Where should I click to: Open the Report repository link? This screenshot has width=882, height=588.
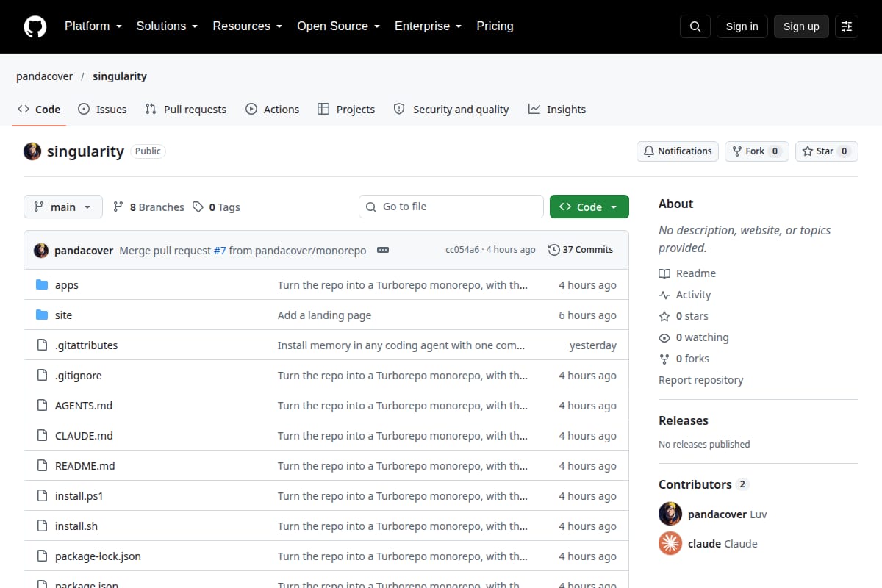tap(701, 380)
